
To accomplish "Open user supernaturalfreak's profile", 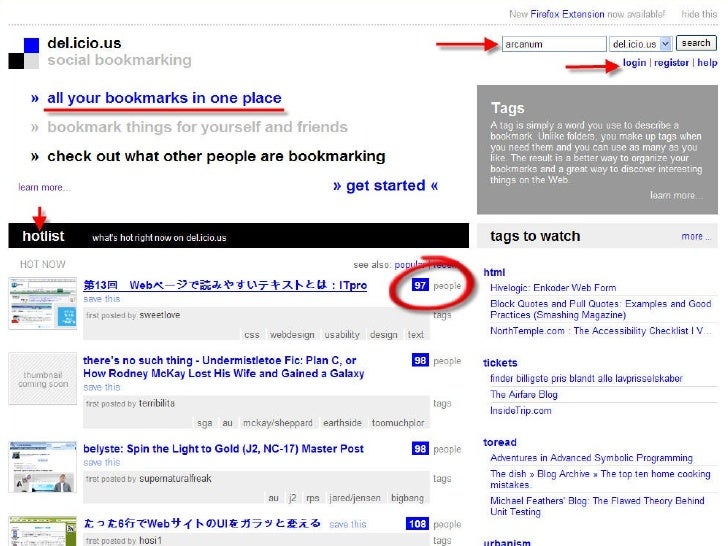I will point(176,479).
